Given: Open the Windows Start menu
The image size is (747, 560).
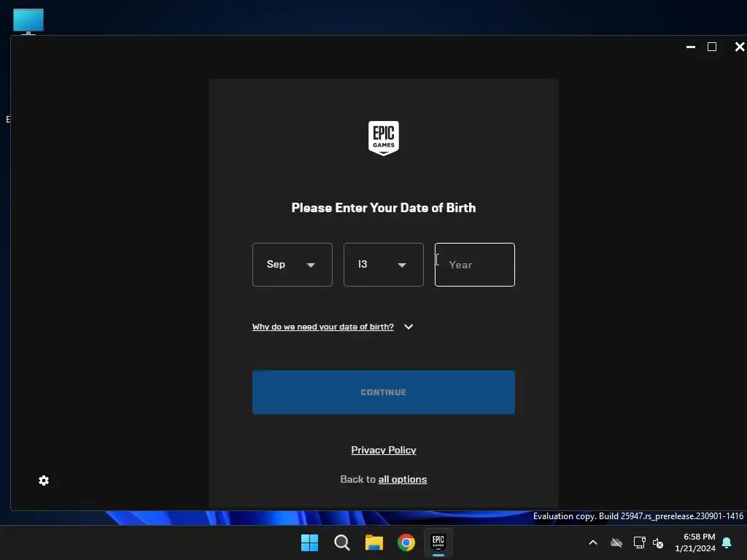Looking at the screenshot, I should coord(309,542).
